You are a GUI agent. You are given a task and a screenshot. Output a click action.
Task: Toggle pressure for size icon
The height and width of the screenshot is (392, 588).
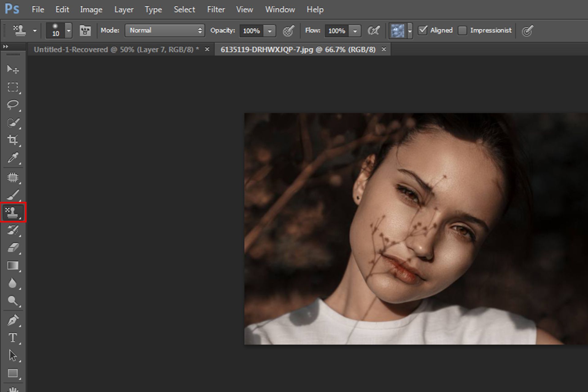(527, 30)
